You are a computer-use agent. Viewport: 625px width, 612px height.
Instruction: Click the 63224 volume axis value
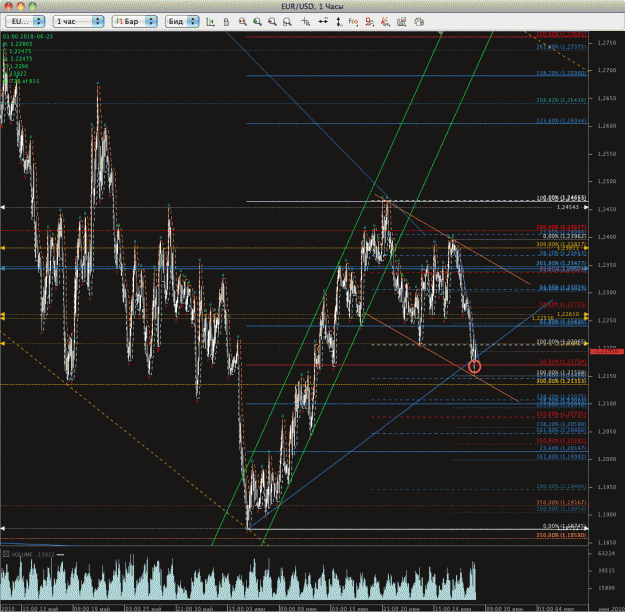click(607, 553)
